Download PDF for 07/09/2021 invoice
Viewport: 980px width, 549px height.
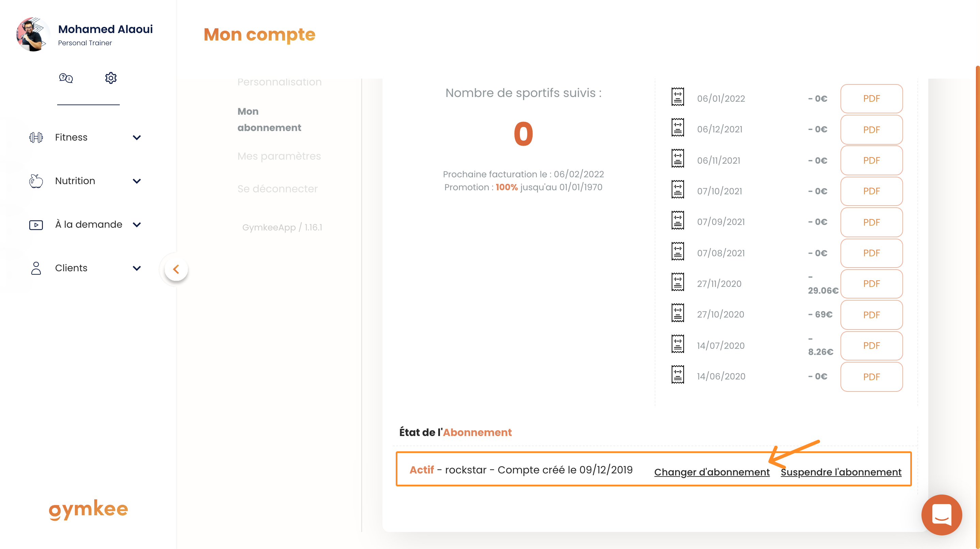pyautogui.click(x=871, y=222)
